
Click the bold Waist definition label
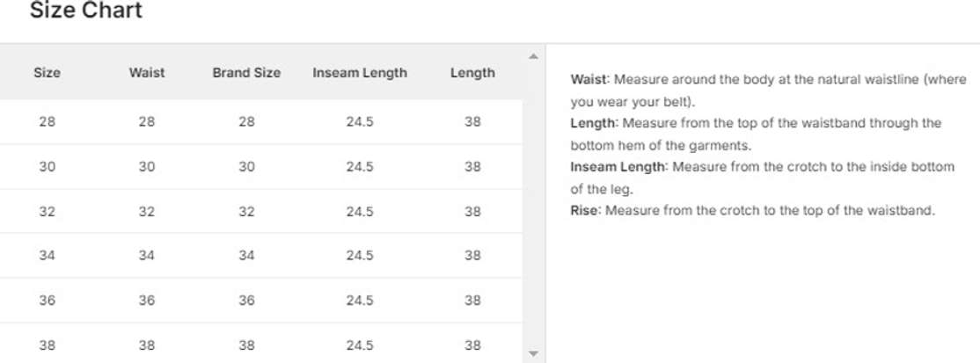[x=589, y=80]
